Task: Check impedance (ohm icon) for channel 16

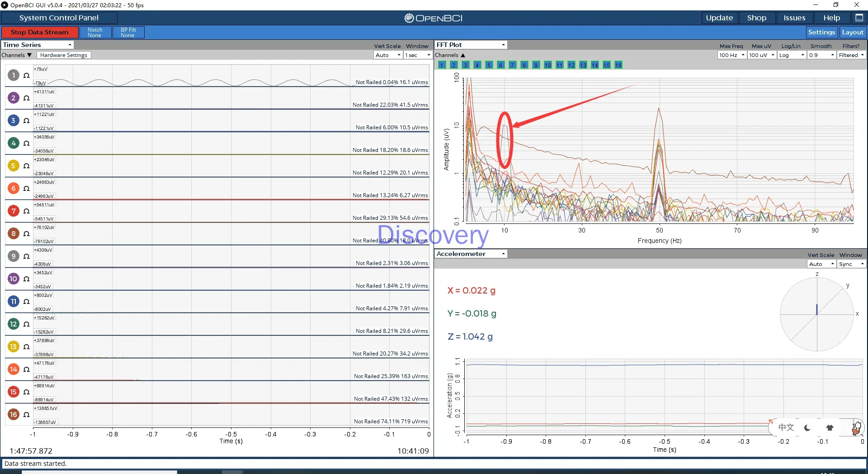Action: 27,415
